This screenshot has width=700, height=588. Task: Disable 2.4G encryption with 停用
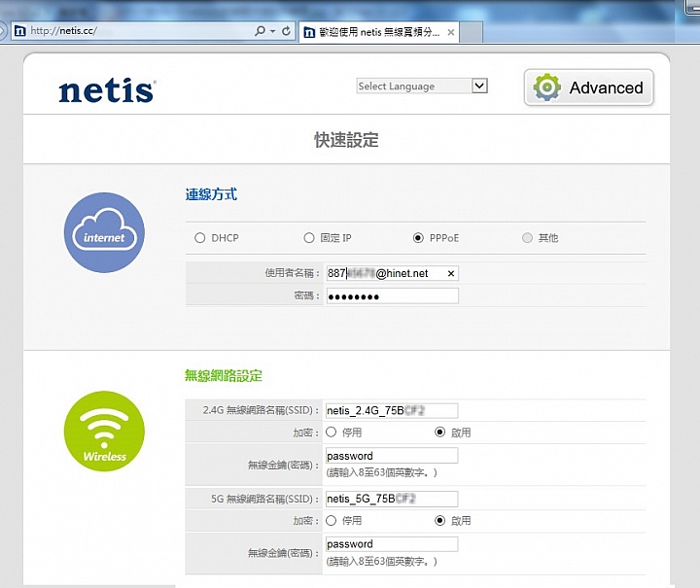pyautogui.click(x=331, y=432)
